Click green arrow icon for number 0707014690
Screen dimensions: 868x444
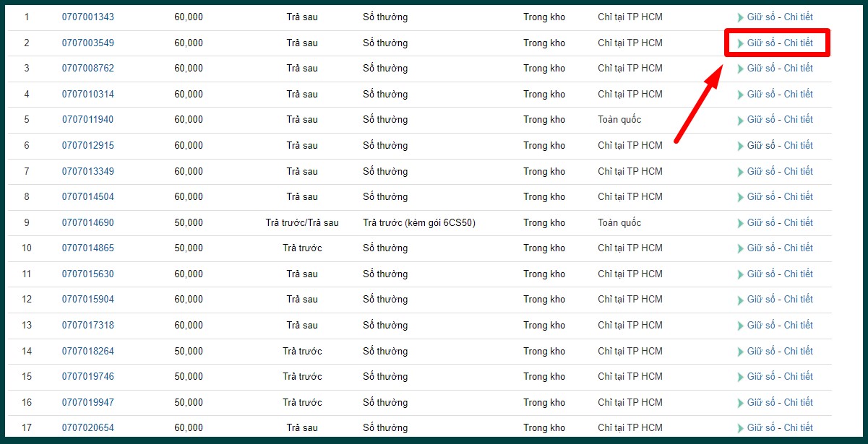click(740, 223)
